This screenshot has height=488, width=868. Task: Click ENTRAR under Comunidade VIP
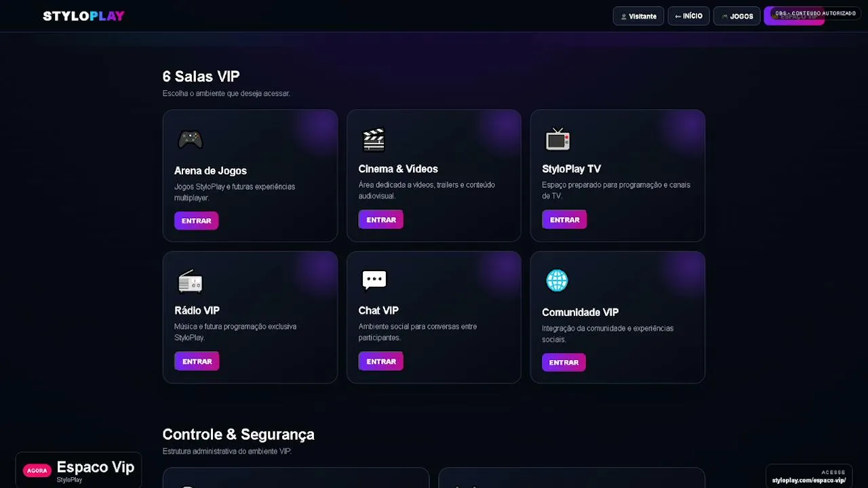564,362
